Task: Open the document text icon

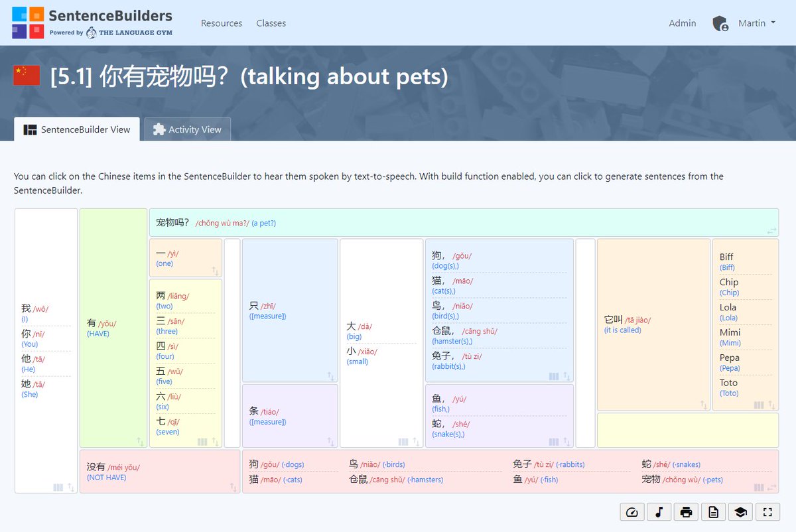Action: point(713,511)
